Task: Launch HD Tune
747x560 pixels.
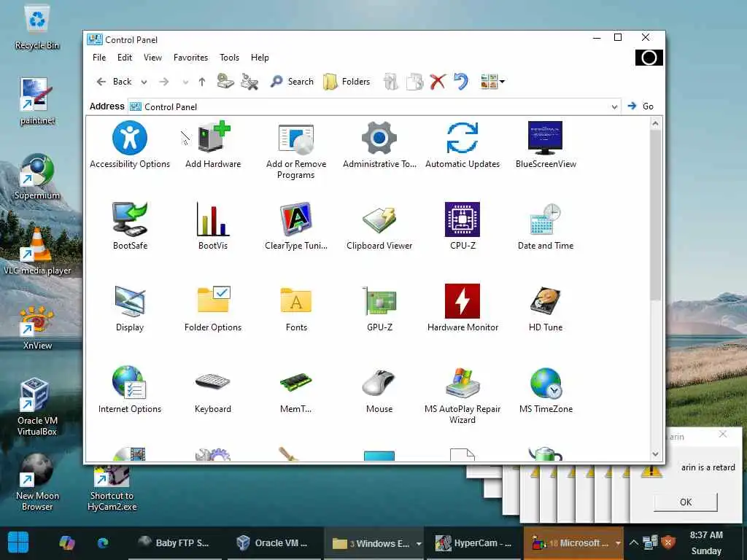Action: [x=546, y=308]
